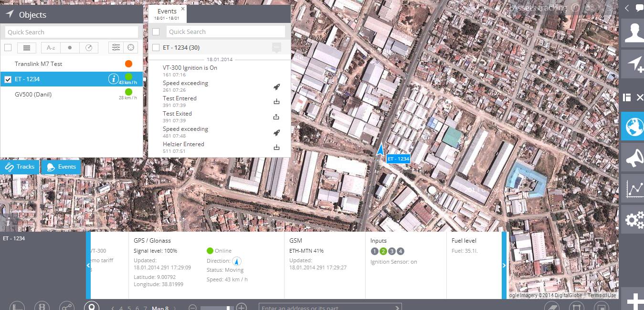The image size is (644, 310).
Task: Click the zone exit icon for Test Exited
Action: [x=276, y=117]
